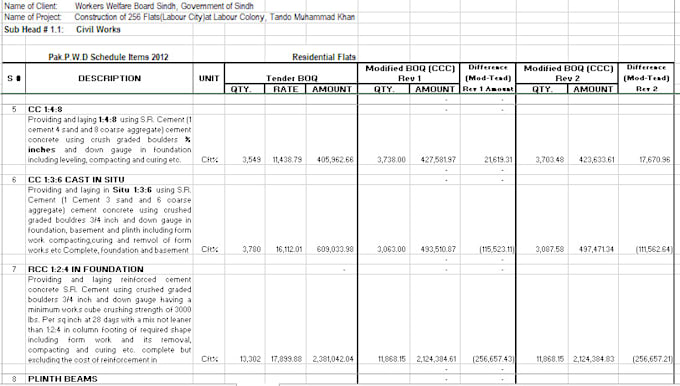Select rate value 17,899.88
This screenshot has height=386, width=680.
click(286, 359)
